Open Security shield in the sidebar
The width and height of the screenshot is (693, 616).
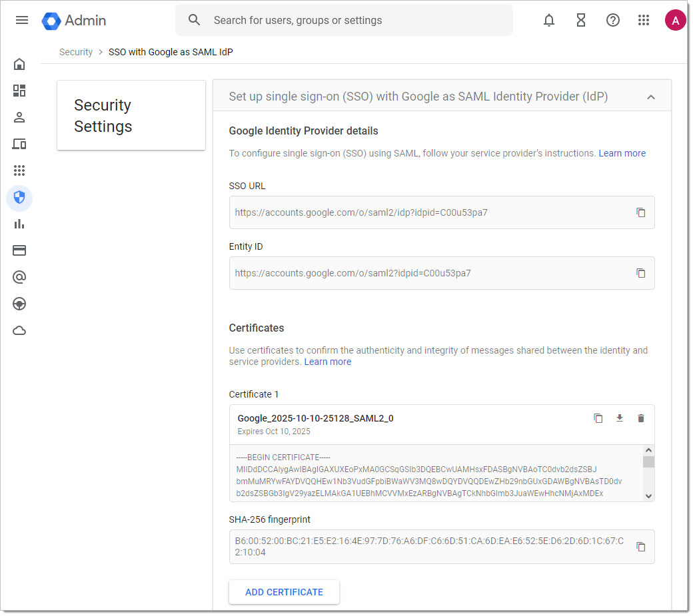pos(19,197)
